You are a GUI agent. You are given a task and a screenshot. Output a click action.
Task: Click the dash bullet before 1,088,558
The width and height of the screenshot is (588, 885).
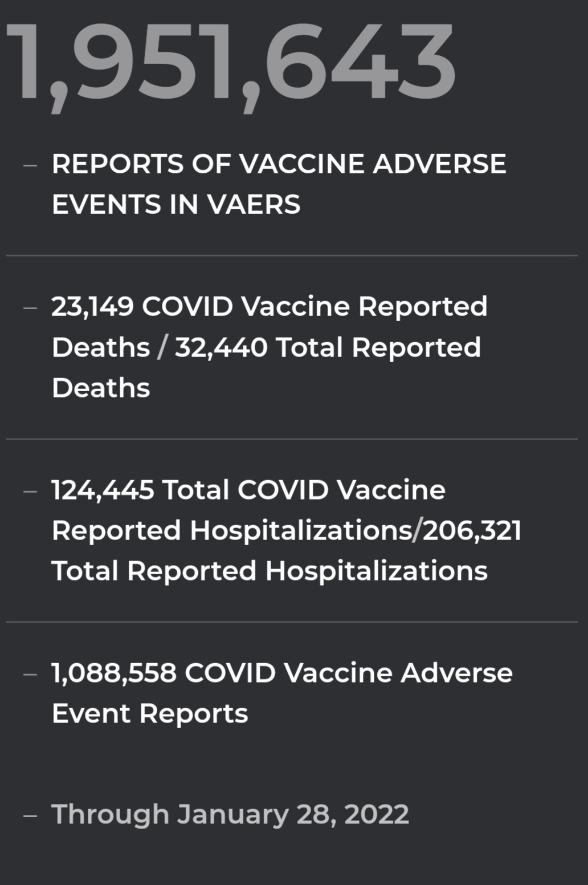30,674
